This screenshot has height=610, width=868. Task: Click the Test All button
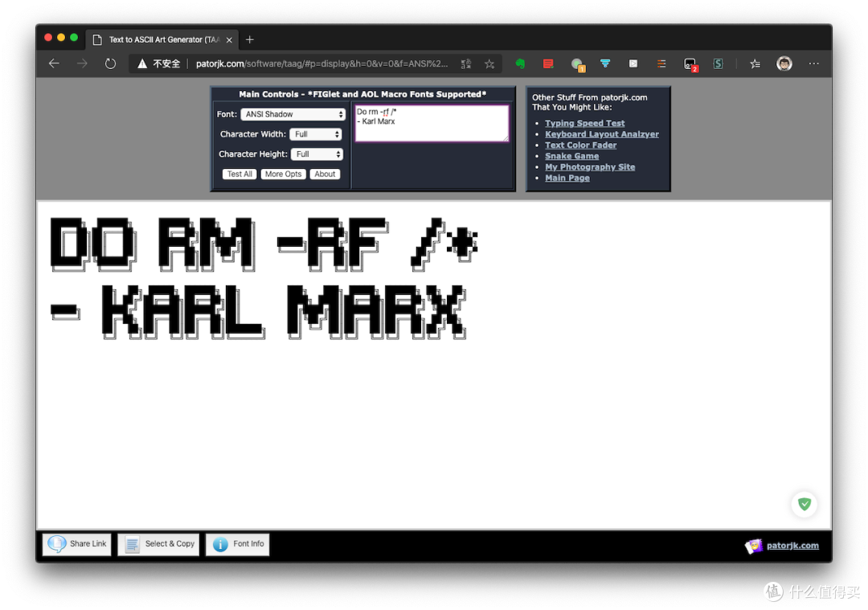coord(240,174)
